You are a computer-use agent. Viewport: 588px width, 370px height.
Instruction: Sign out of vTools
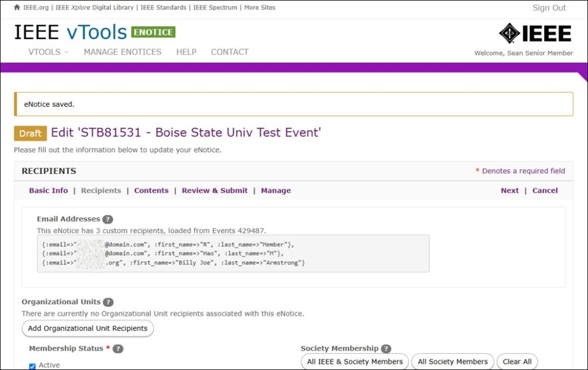(549, 8)
